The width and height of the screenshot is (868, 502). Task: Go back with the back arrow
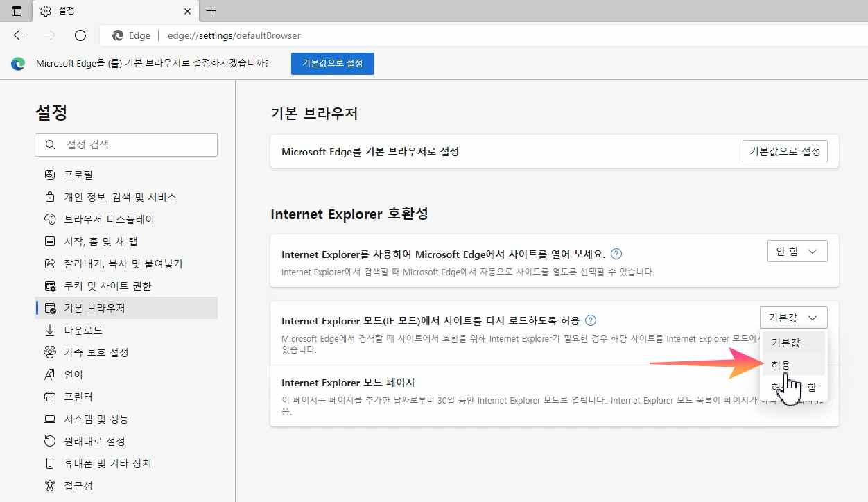(x=19, y=35)
